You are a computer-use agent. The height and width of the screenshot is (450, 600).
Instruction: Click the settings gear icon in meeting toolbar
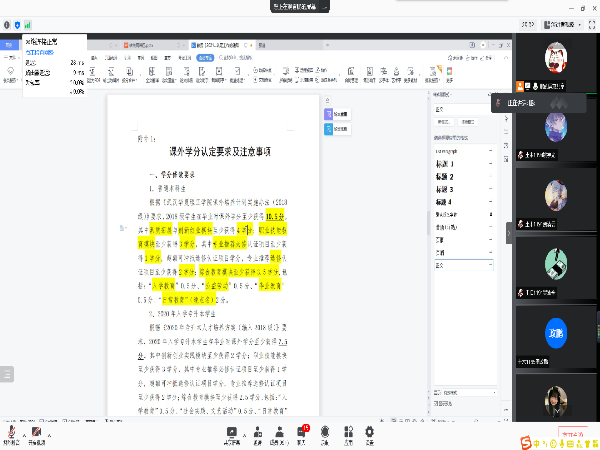[x=368, y=431]
